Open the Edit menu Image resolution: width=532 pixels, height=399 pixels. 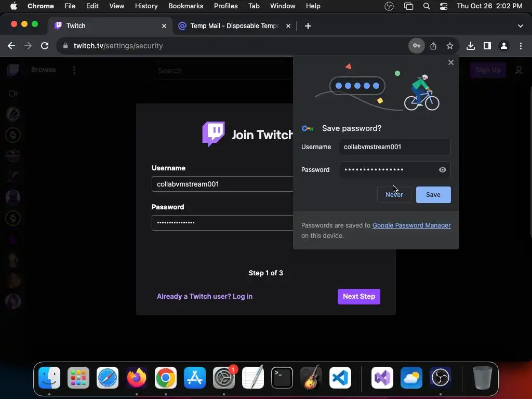[92, 6]
